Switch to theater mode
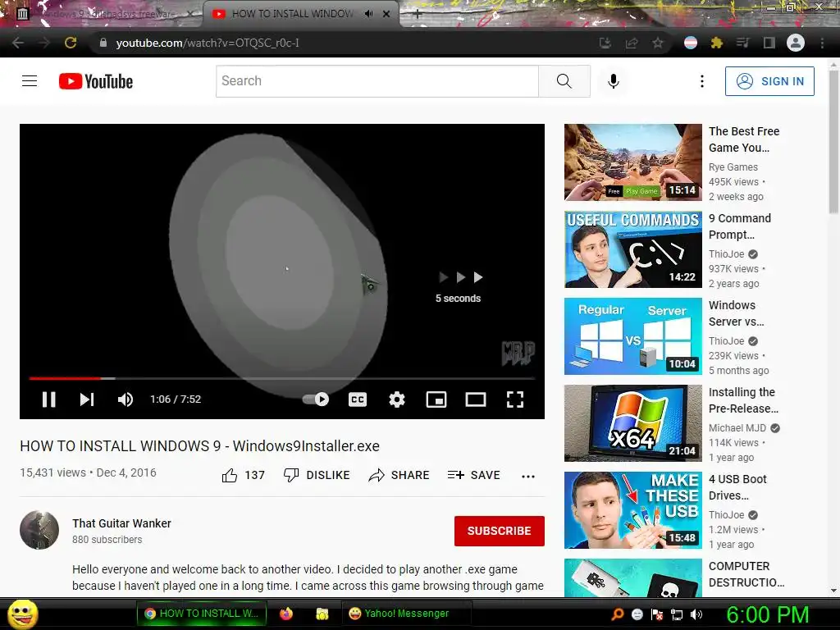 pyautogui.click(x=475, y=399)
